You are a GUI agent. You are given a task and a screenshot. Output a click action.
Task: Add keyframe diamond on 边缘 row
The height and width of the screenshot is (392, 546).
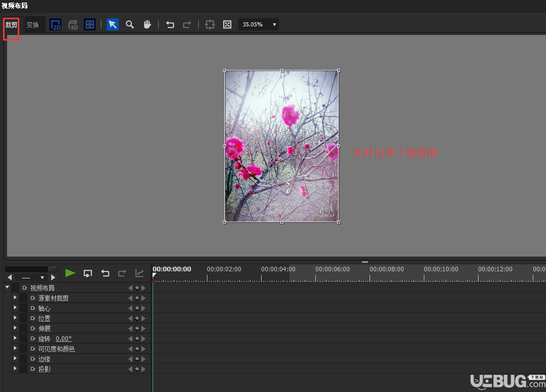click(x=137, y=359)
